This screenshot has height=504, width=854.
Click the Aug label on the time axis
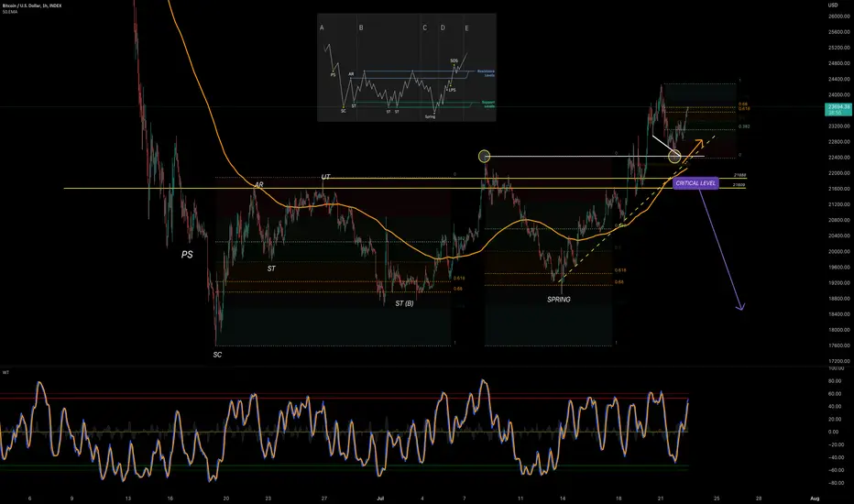click(x=815, y=499)
